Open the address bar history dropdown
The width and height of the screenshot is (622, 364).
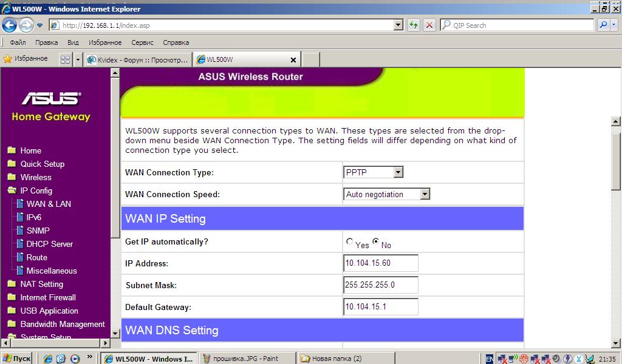[x=398, y=25]
